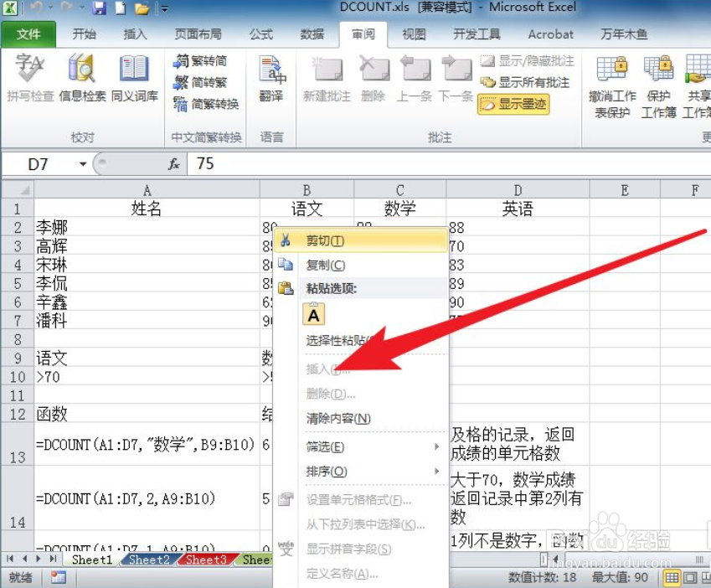Viewport: 711px width, 588px height.
Task: Open Research (信息检索) tool
Action: [x=82, y=77]
